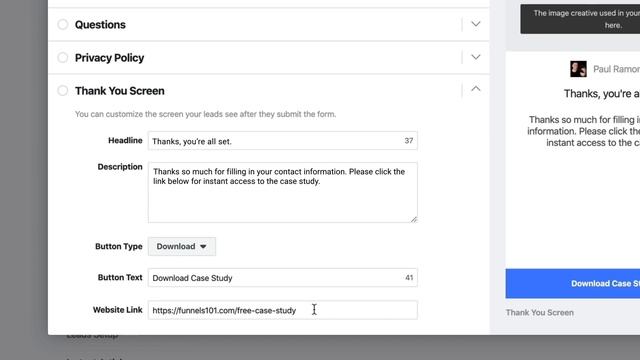Viewport: 640px width, 360px height.
Task: Click the Description field label
Action: tap(120, 167)
